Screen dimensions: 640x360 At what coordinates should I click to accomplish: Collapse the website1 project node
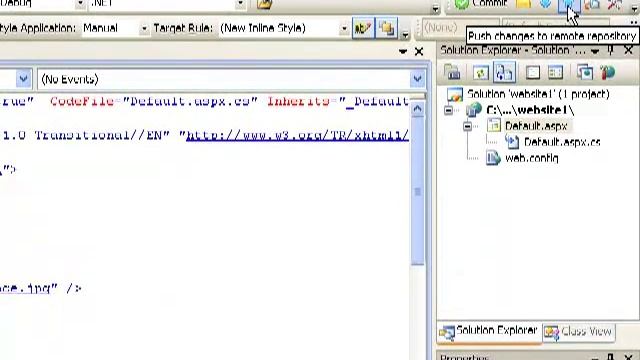pyautogui.click(x=448, y=110)
